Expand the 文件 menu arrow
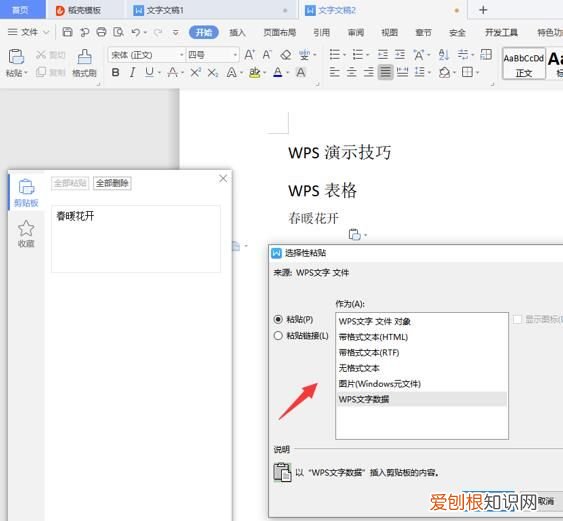Image resolution: width=563 pixels, height=521 pixels. point(46,32)
